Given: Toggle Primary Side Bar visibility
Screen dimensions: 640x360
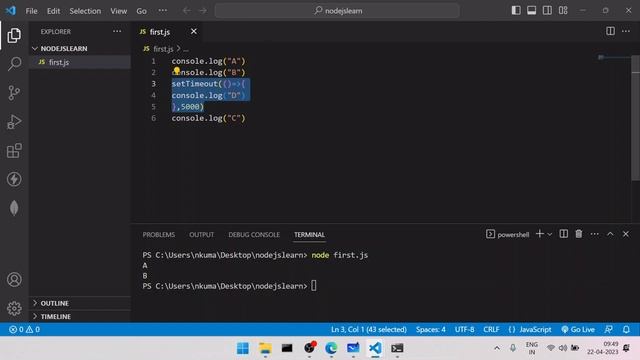Looking at the screenshot, I should pos(516,11).
